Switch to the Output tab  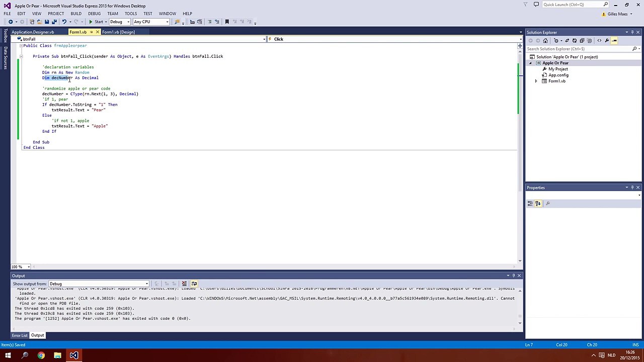tap(38, 335)
